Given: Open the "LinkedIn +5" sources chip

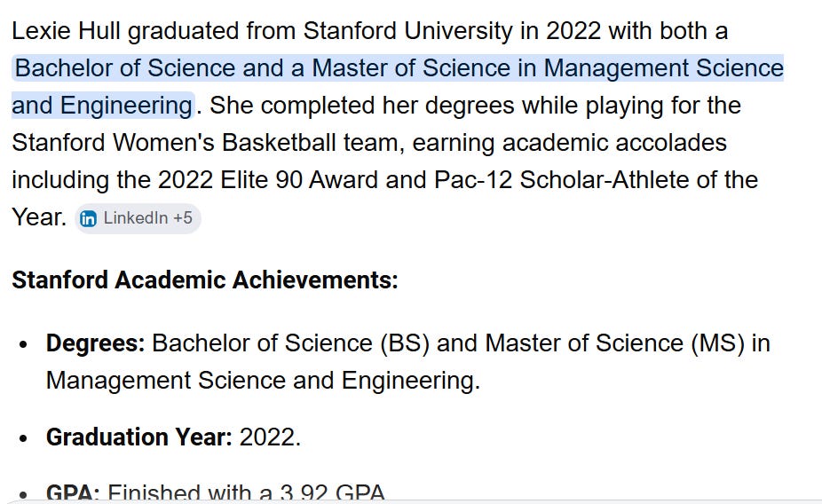Looking at the screenshot, I should pyautogui.click(x=138, y=218).
